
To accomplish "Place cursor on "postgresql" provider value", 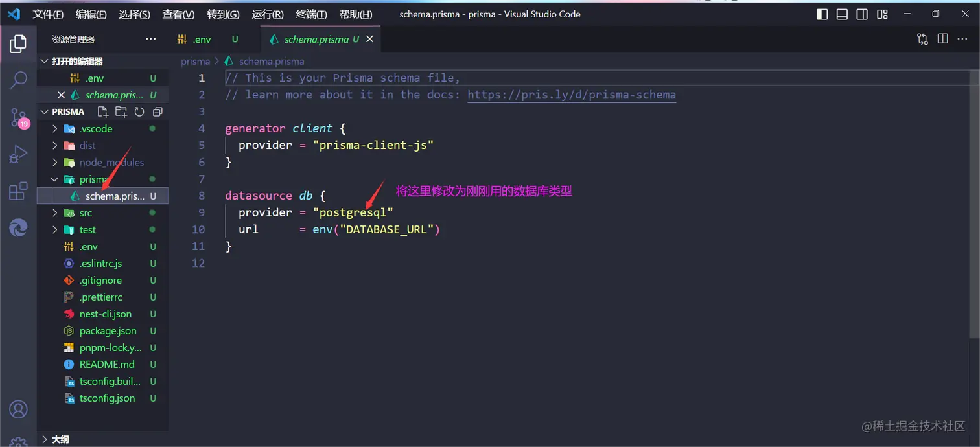I will (x=353, y=212).
